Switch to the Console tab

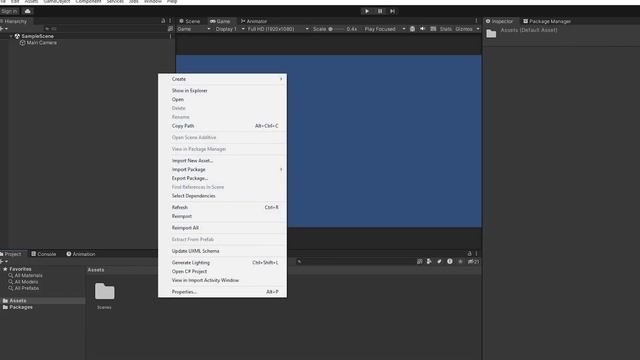pyautogui.click(x=44, y=254)
